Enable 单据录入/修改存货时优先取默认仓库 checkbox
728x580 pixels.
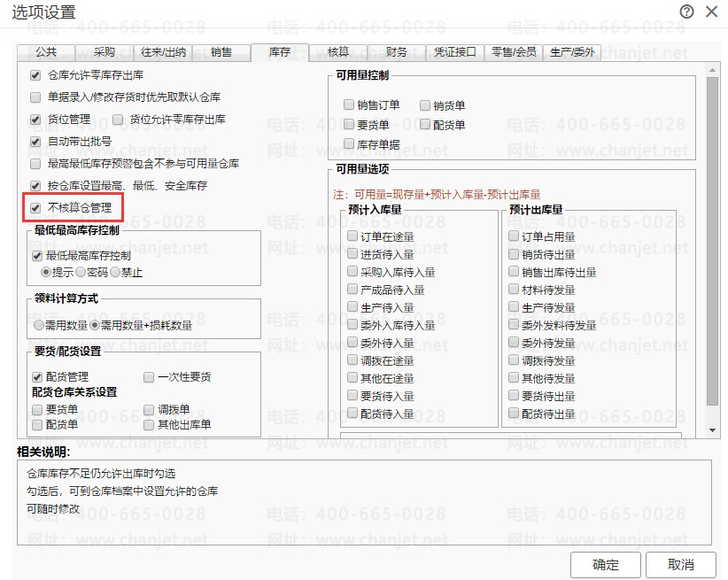click(x=35, y=97)
